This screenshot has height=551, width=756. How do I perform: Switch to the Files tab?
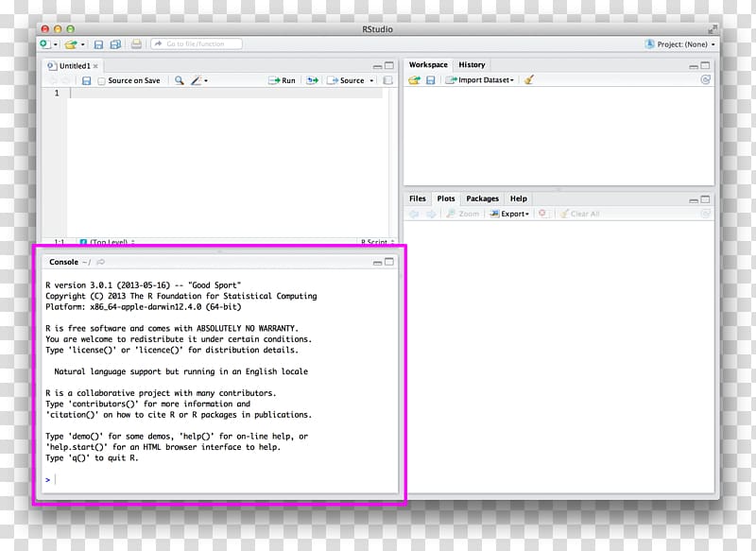click(x=418, y=198)
